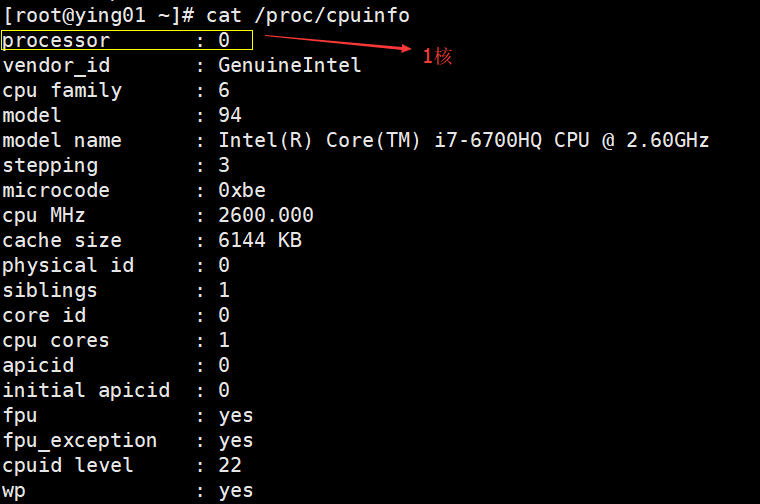Click the 'physical id' line label
760x504 pixels.
68,266
